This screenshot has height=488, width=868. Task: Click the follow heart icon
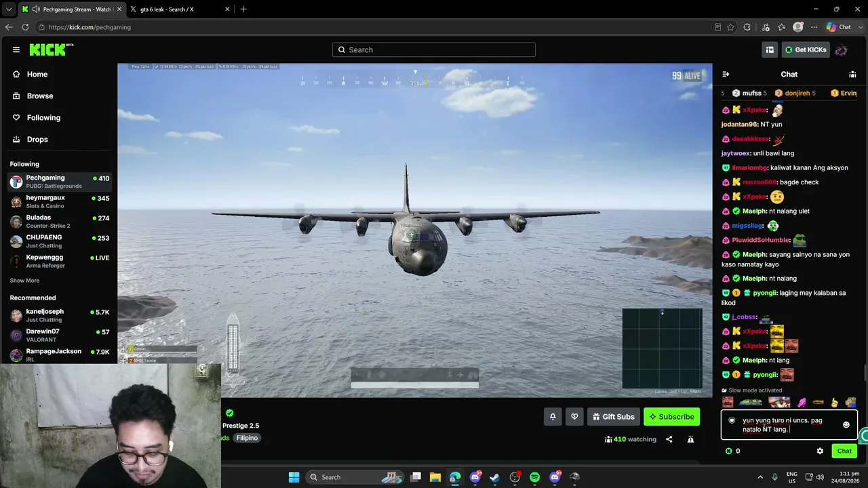574,417
